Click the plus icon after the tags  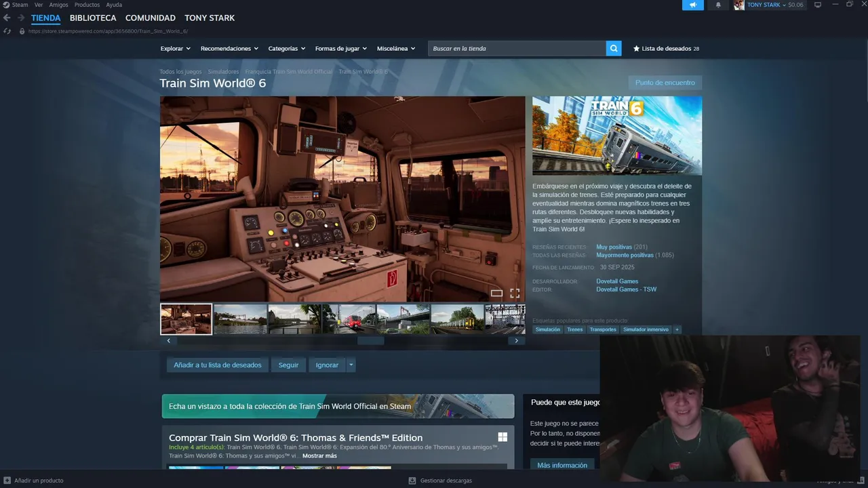(677, 329)
